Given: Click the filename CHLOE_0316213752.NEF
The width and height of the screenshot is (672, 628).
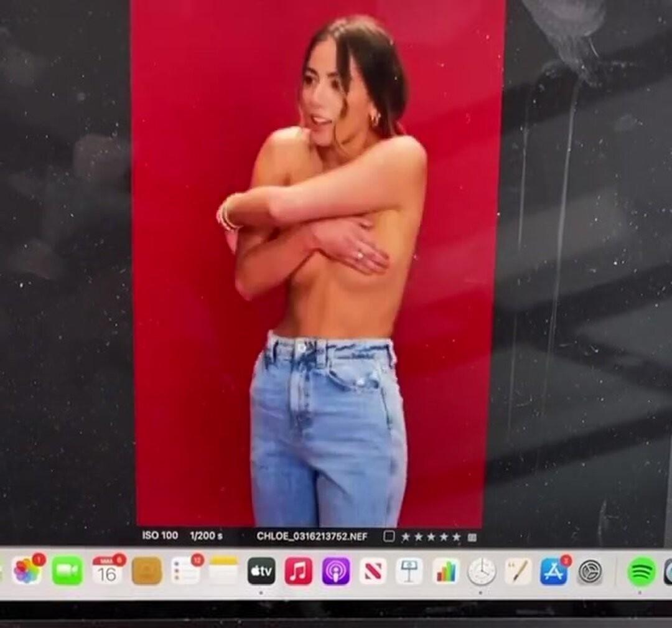Looking at the screenshot, I should tap(312, 537).
